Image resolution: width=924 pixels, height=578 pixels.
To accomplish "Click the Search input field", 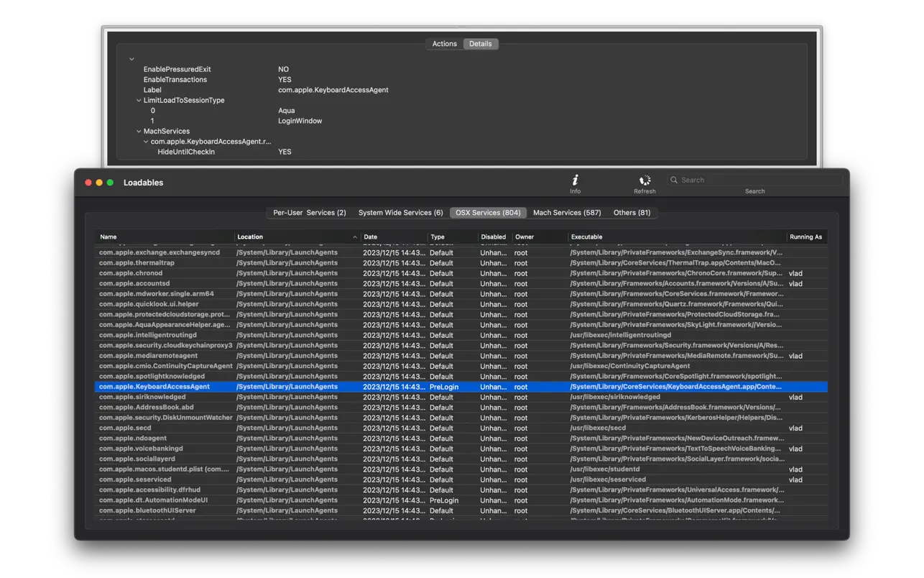I will click(754, 180).
